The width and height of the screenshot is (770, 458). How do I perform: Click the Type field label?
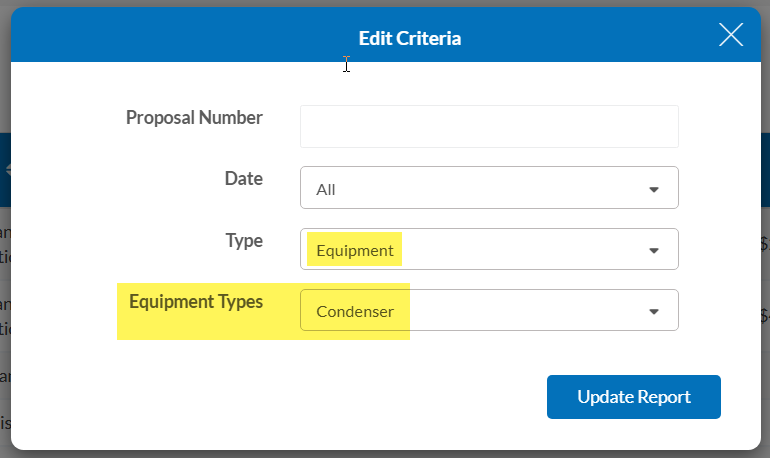pyautogui.click(x=244, y=241)
